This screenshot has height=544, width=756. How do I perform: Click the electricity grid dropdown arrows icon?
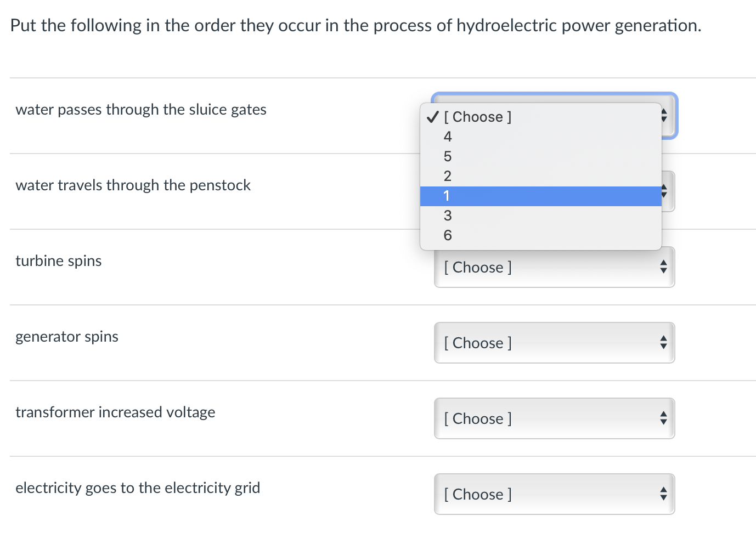click(663, 494)
